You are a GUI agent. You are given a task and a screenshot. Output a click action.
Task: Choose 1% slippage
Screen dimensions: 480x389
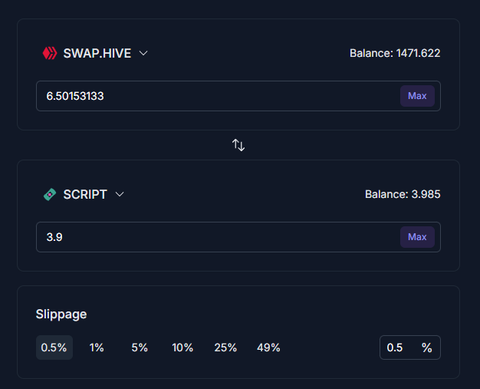click(x=97, y=347)
